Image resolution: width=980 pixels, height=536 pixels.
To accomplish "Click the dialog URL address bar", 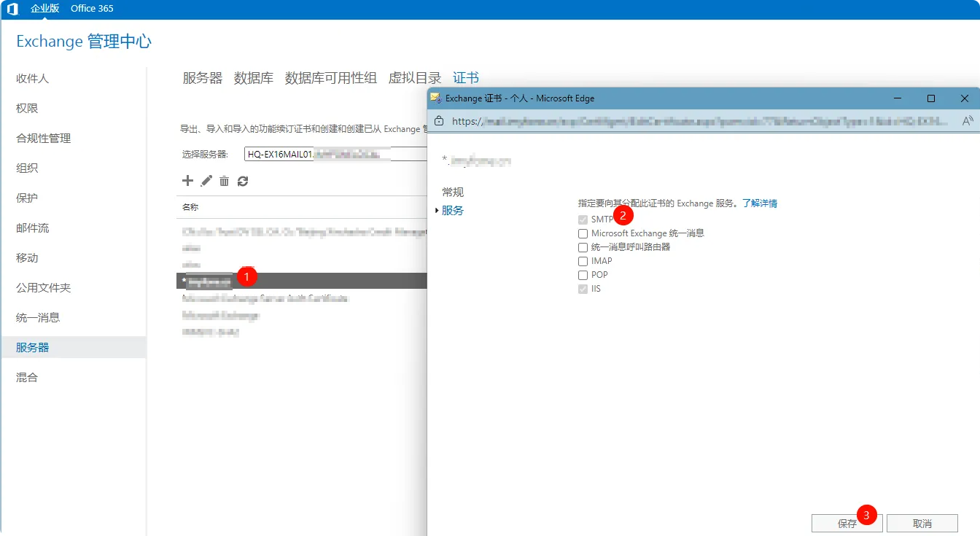I will [700, 121].
